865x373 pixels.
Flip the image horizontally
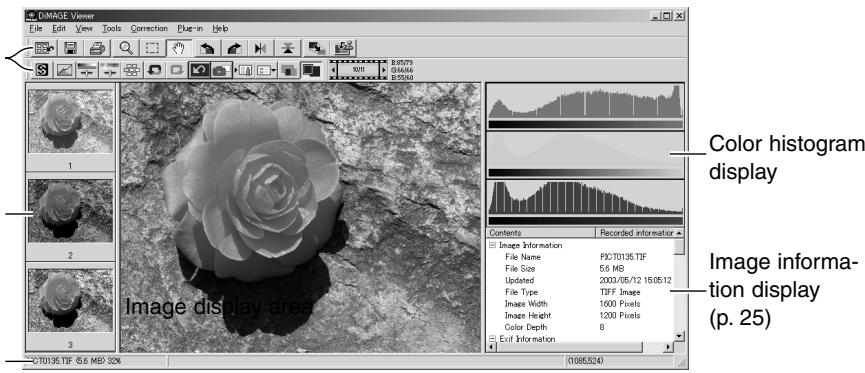coord(260,48)
